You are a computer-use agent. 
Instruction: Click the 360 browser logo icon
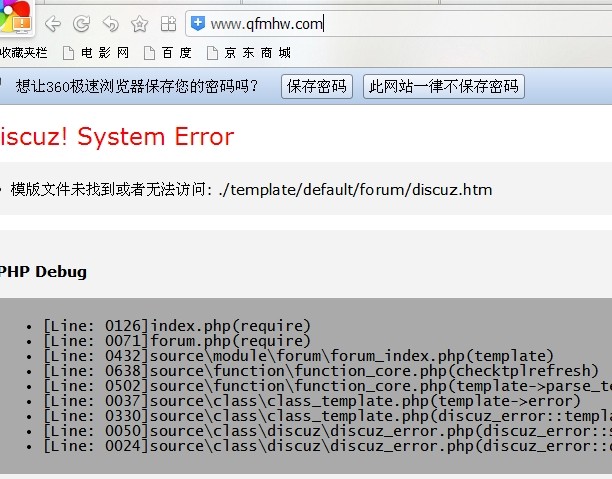click(x=16, y=17)
